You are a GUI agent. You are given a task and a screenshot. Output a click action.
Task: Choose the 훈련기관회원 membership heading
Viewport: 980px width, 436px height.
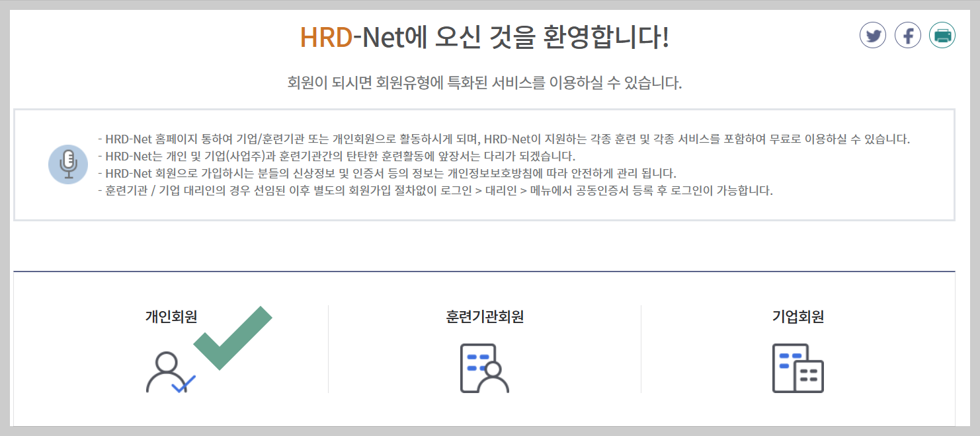click(x=485, y=316)
